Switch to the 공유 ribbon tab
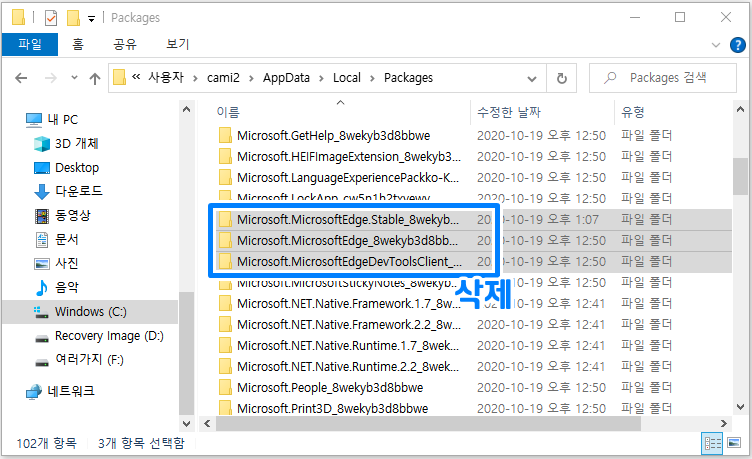This screenshot has height=459, width=752. click(x=125, y=45)
